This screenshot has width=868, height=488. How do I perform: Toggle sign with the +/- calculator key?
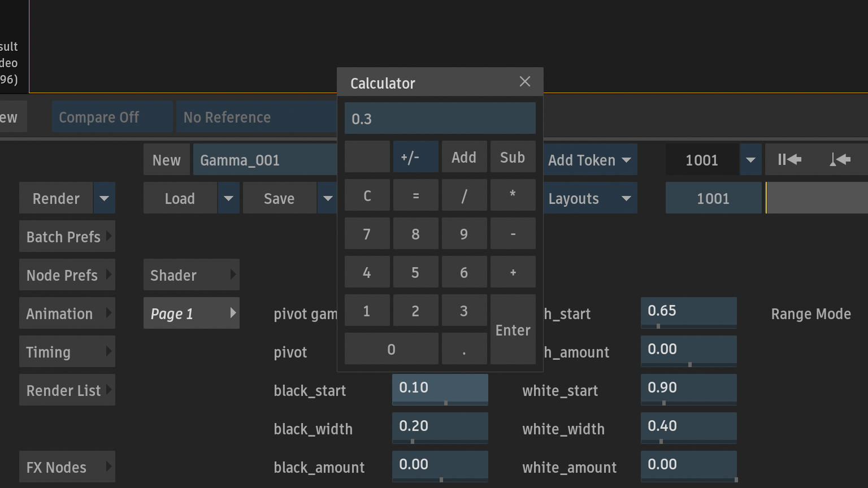(x=416, y=156)
